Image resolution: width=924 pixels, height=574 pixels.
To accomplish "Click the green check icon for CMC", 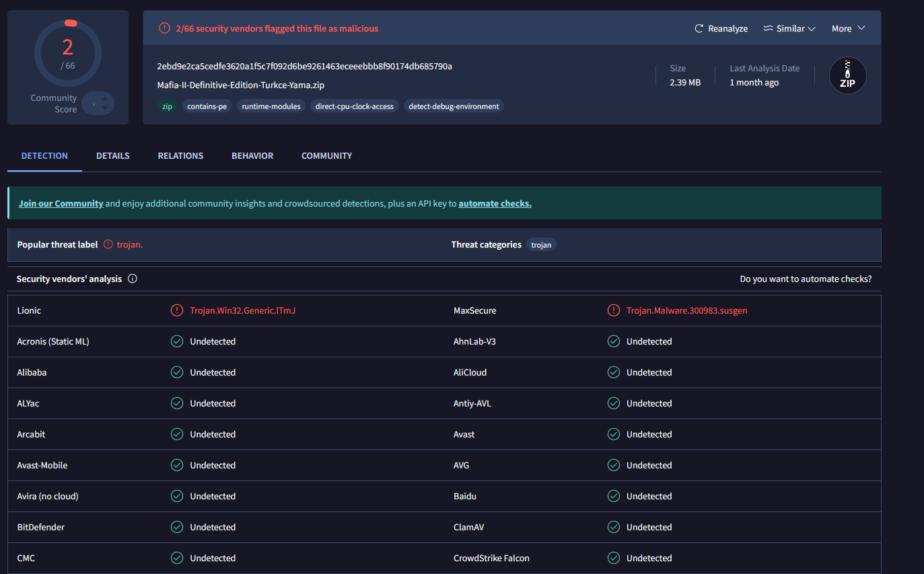I will (177, 558).
